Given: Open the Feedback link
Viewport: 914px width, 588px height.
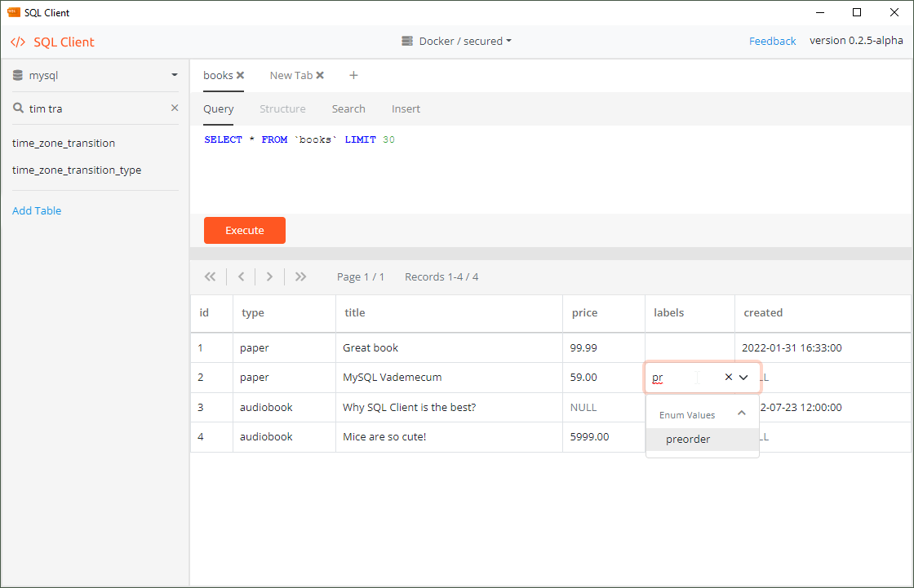Looking at the screenshot, I should (772, 41).
